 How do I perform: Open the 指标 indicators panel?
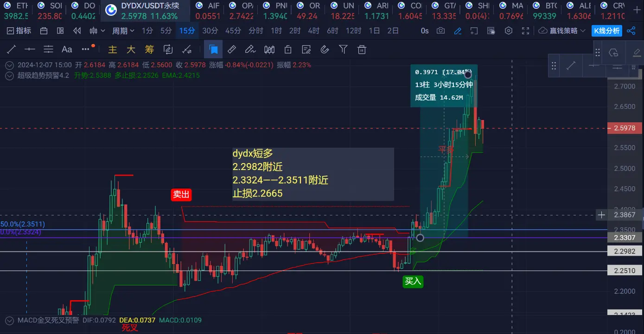(x=19, y=31)
